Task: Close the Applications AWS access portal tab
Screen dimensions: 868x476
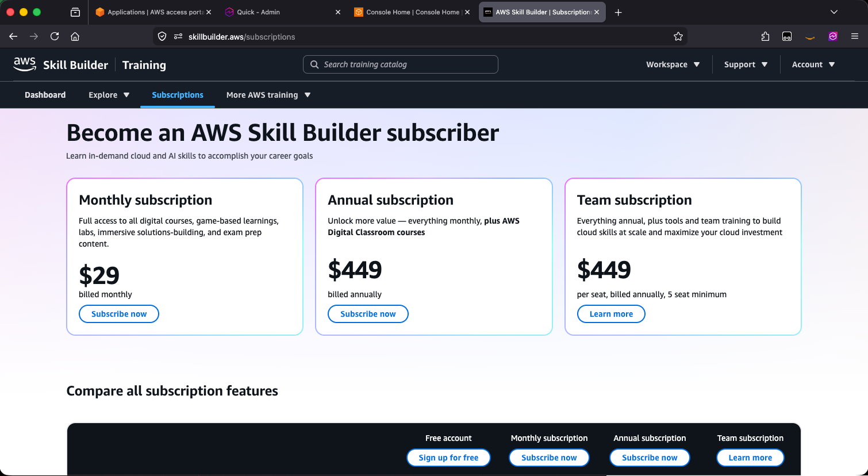Action: tap(208, 12)
